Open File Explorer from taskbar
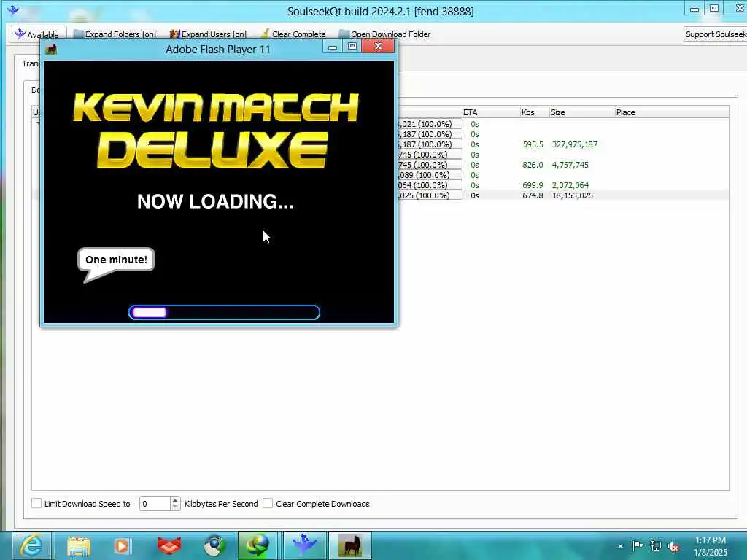 coord(78,545)
